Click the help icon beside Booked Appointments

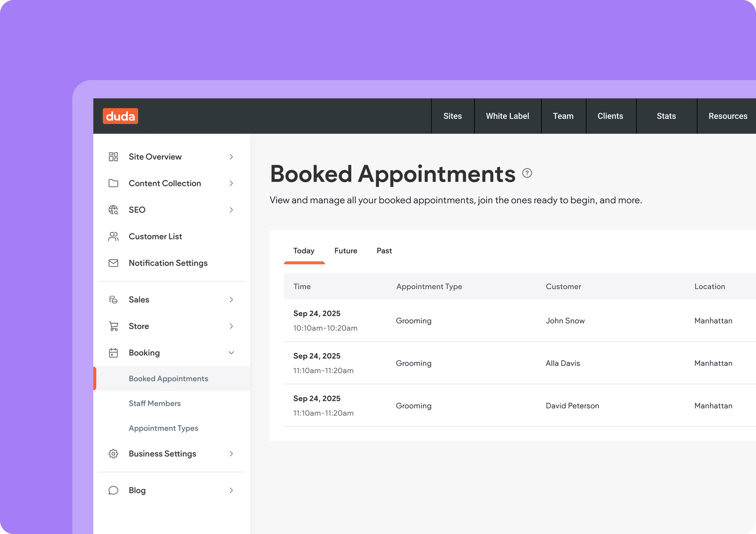527,173
